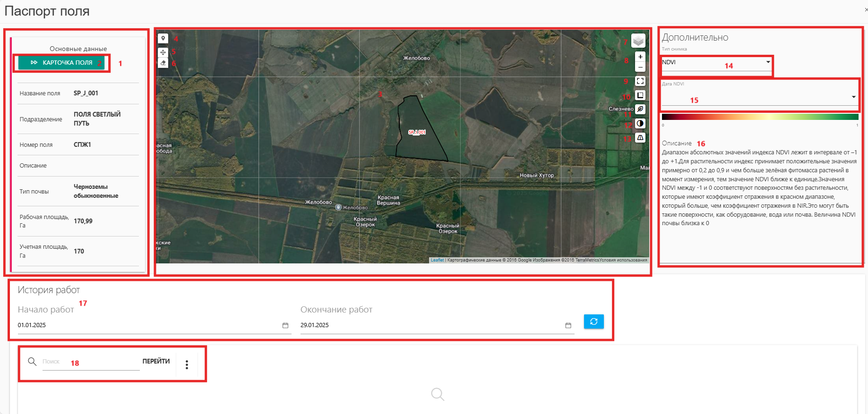Open the map layers switcher
868x414 pixels.
click(x=638, y=41)
